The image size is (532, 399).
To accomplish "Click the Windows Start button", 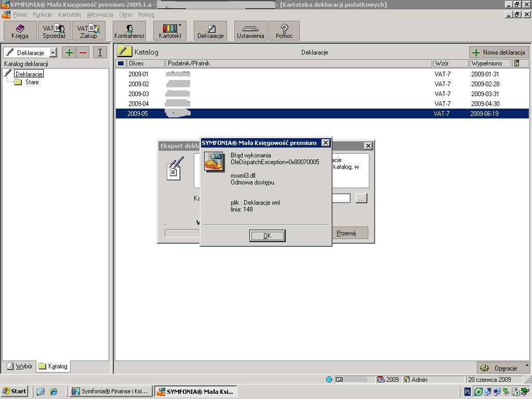I will click(x=14, y=391).
